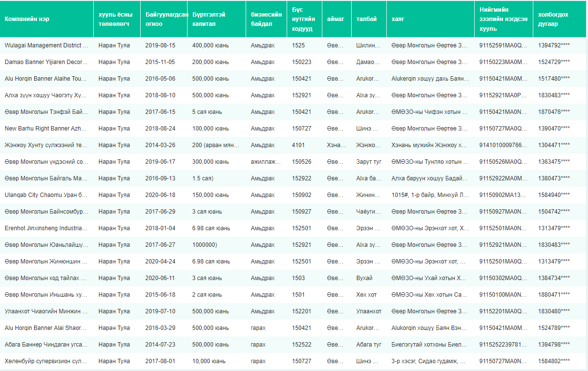
Task: Open the Wulagai Management District company entry
Action: coord(46,45)
